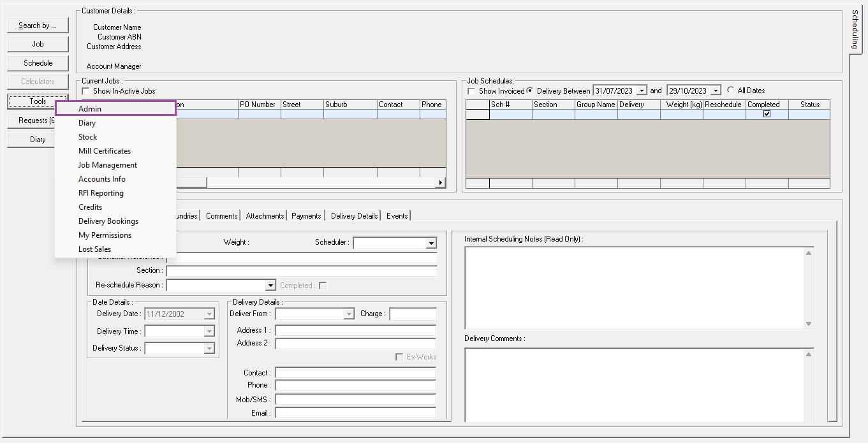Choose My Permissions from the menu
Viewport: 868px width, 443px height.
[115, 235]
